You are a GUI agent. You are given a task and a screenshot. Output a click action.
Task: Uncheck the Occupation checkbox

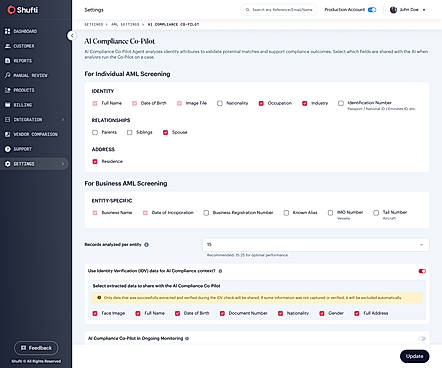pyautogui.click(x=261, y=103)
